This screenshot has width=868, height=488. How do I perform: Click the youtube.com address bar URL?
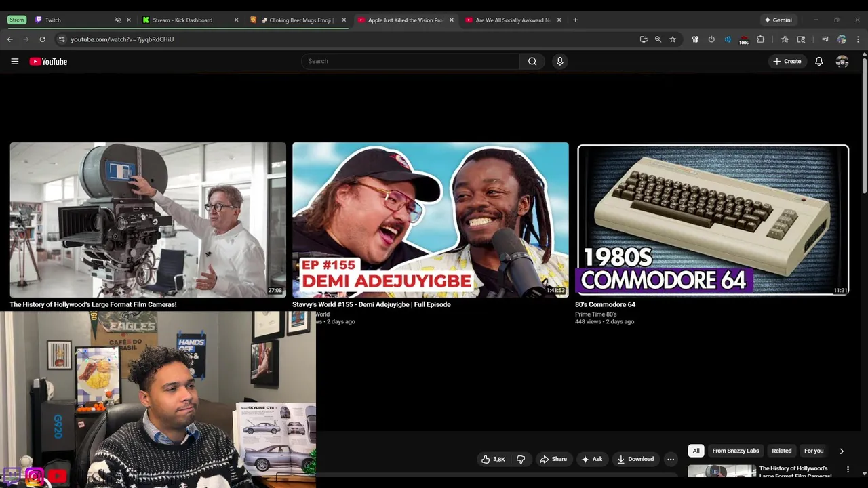[x=122, y=39]
